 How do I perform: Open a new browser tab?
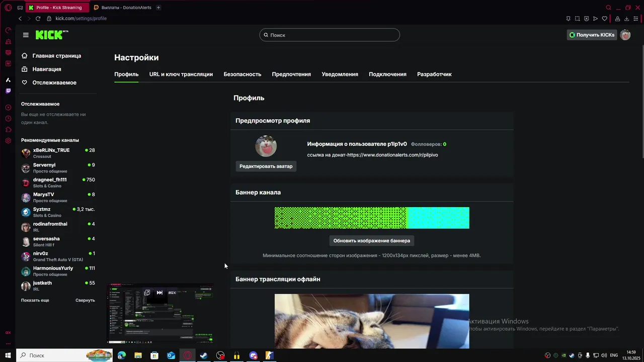point(158,8)
